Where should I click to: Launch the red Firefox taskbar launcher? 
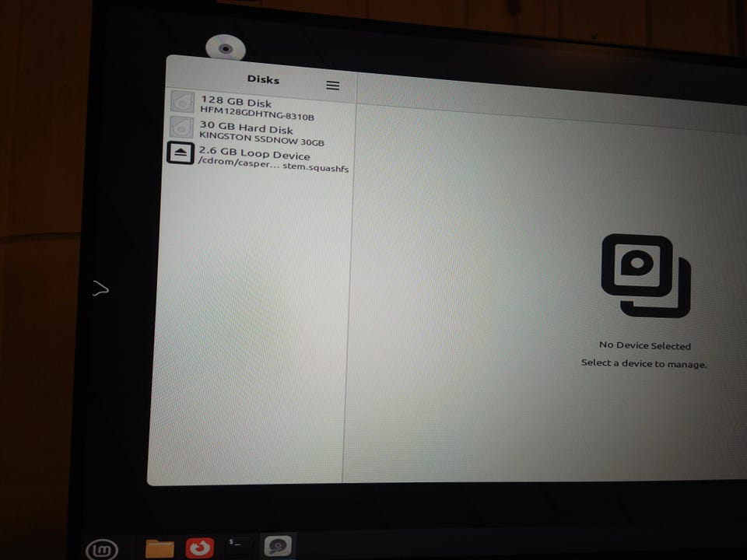pos(200,547)
